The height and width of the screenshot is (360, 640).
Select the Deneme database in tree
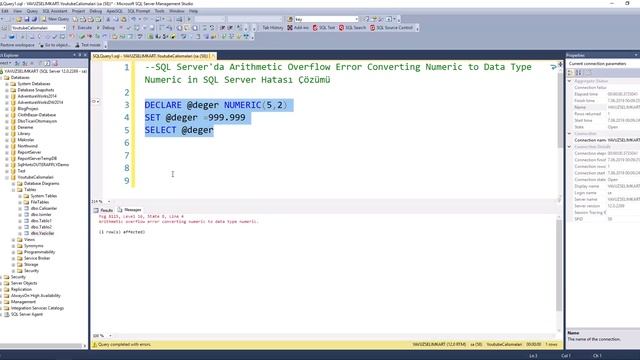(x=24, y=127)
